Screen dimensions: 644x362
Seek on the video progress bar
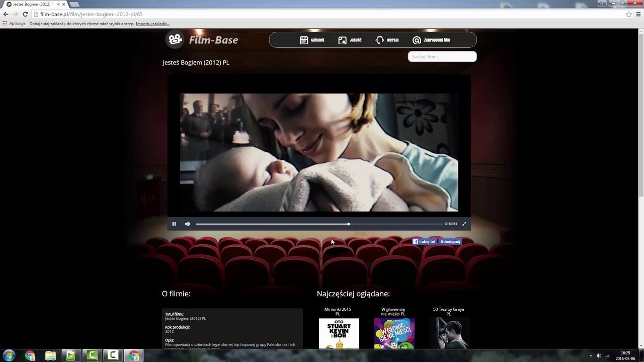(319, 224)
